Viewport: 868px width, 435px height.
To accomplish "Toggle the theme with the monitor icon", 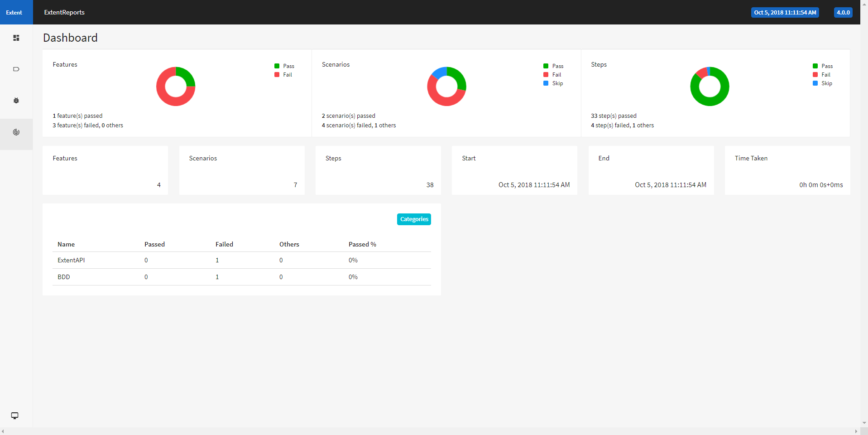I will (x=14, y=416).
